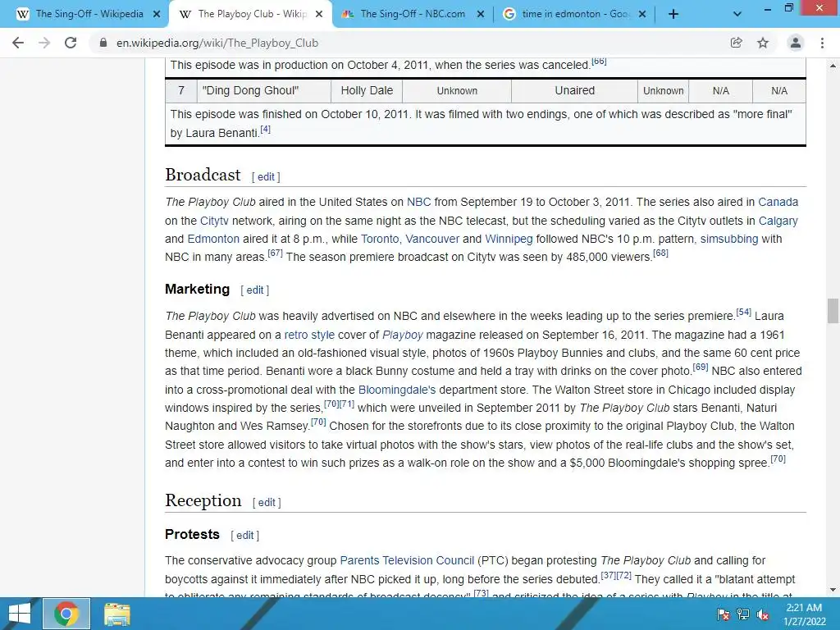Open the taskbar clock and date
The width and height of the screenshot is (840, 630).
coord(804,614)
